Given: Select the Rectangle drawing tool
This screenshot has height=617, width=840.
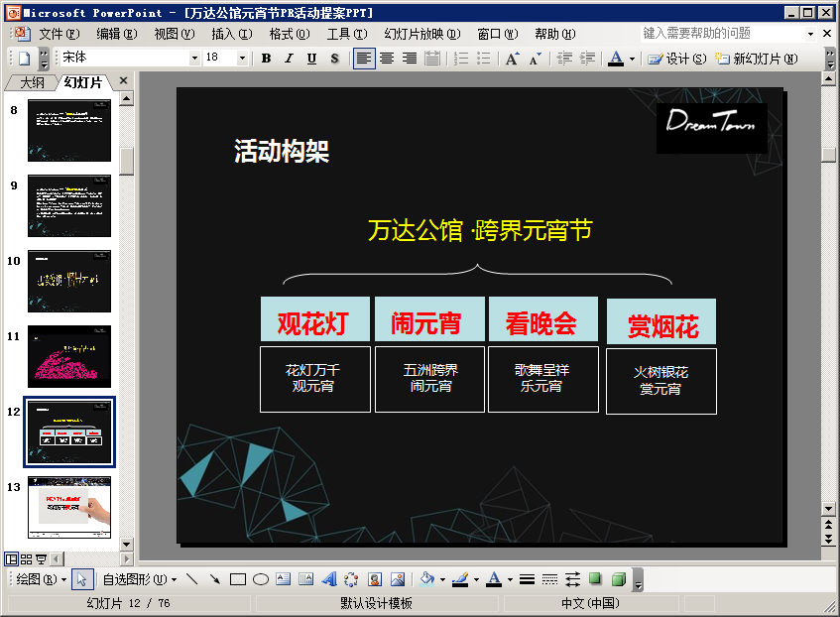Looking at the screenshot, I should point(238,579).
